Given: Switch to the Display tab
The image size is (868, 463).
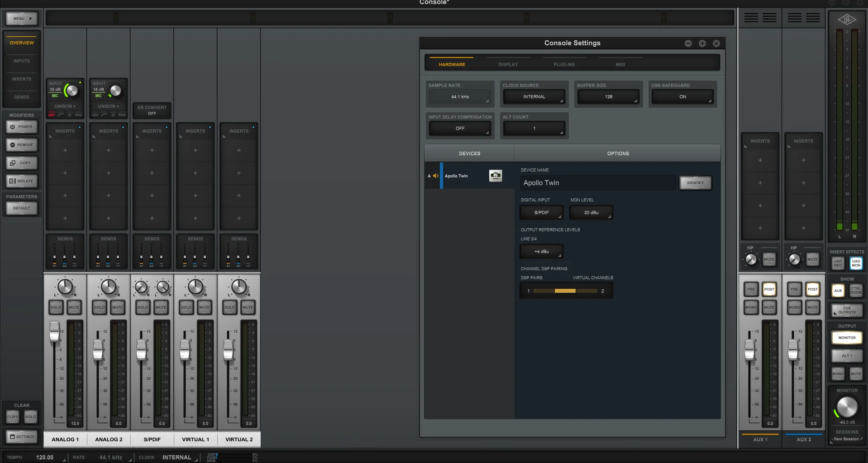Looking at the screenshot, I should (x=508, y=64).
